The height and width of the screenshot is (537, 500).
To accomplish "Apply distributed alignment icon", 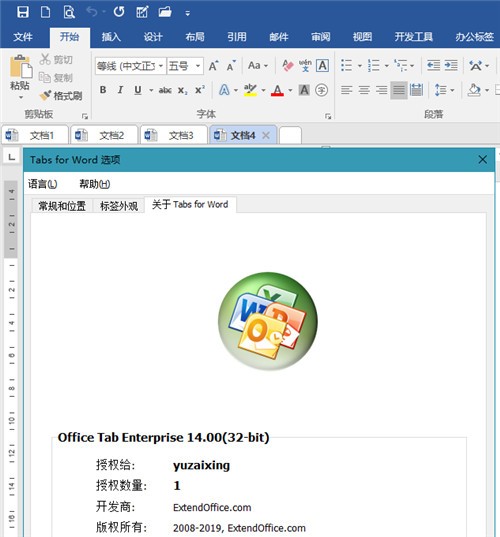I will point(416,90).
